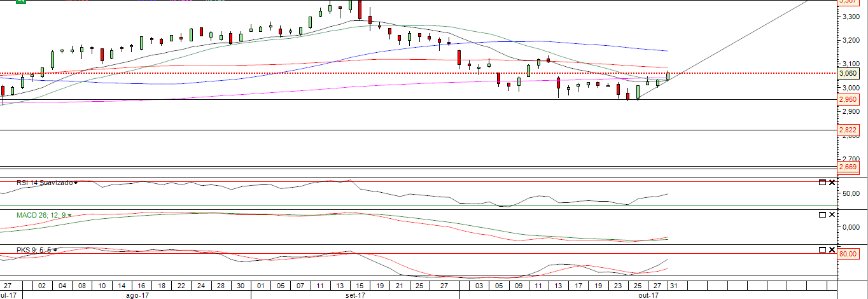868x299 pixels.
Task: Click the 80,00 level label in PKS panel
Action: click(850, 253)
